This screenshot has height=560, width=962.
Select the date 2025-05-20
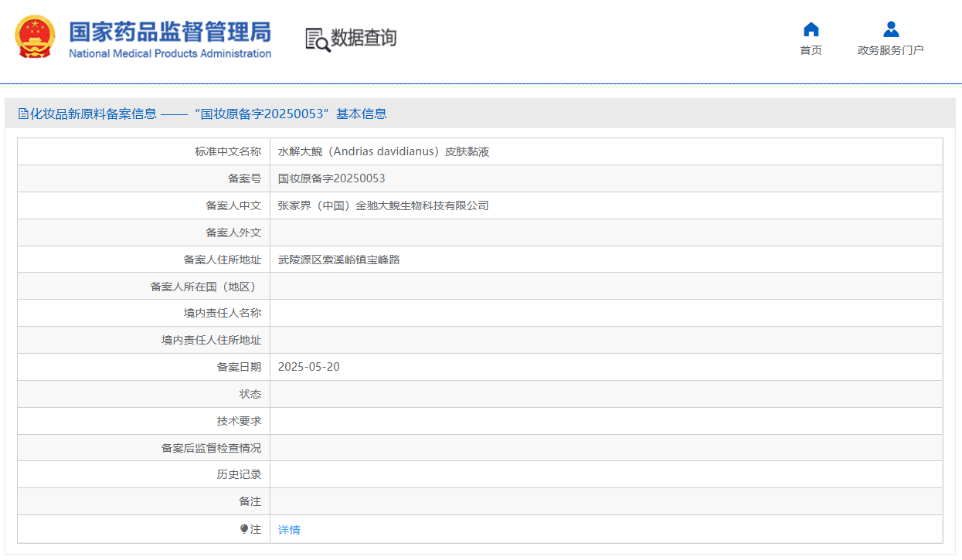(308, 367)
